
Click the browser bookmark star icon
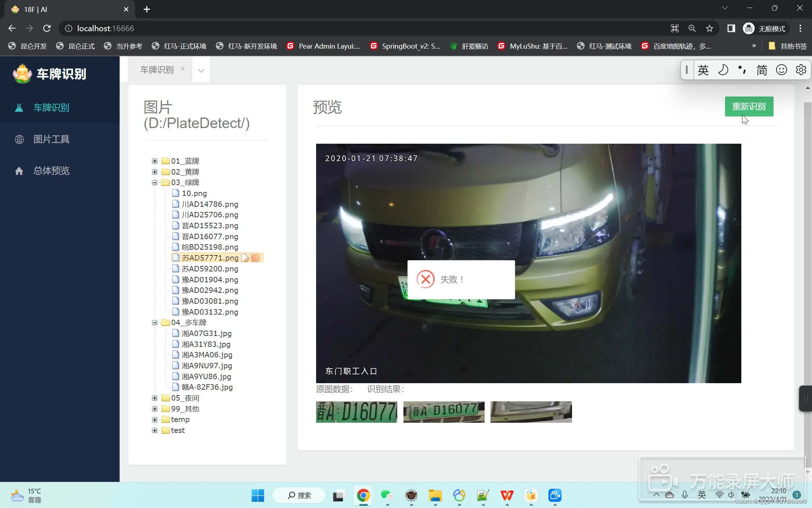(x=709, y=28)
